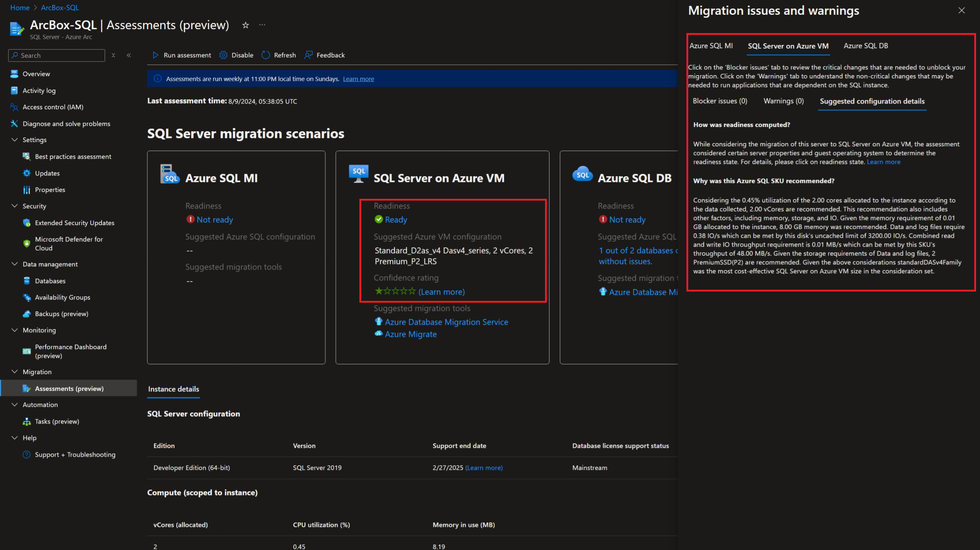Viewport: 980px width, 550px height.
Task: Click confidence rating stars under Azure VM
Action: pos(395,291)
